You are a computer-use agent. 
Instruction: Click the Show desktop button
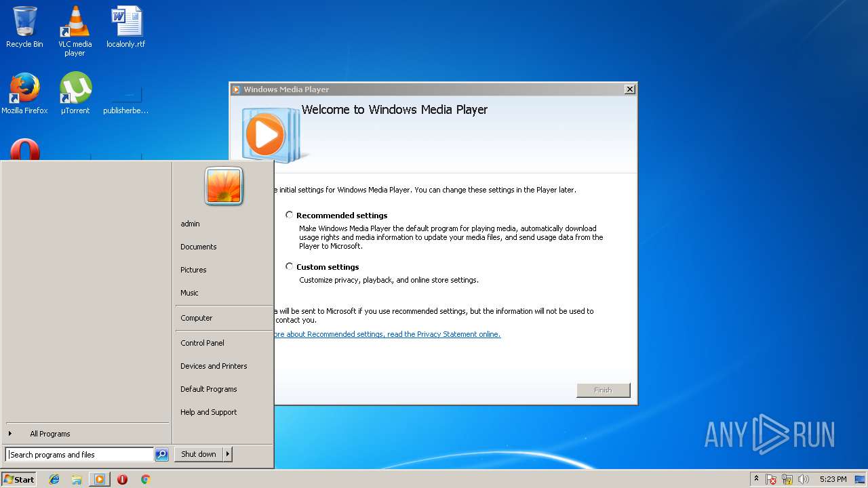(x=860, y=479)
